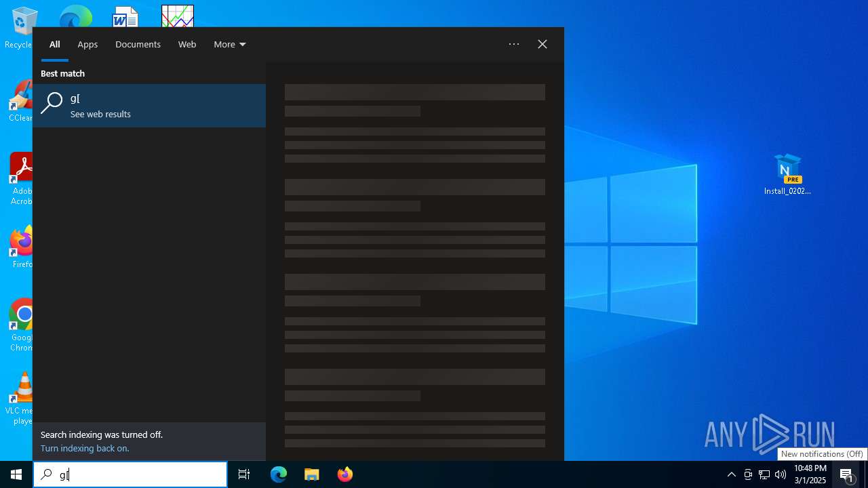Click the security tray icon beside the network icon
868x488 pixels.
pyautogui.click(x=748, y=474)
